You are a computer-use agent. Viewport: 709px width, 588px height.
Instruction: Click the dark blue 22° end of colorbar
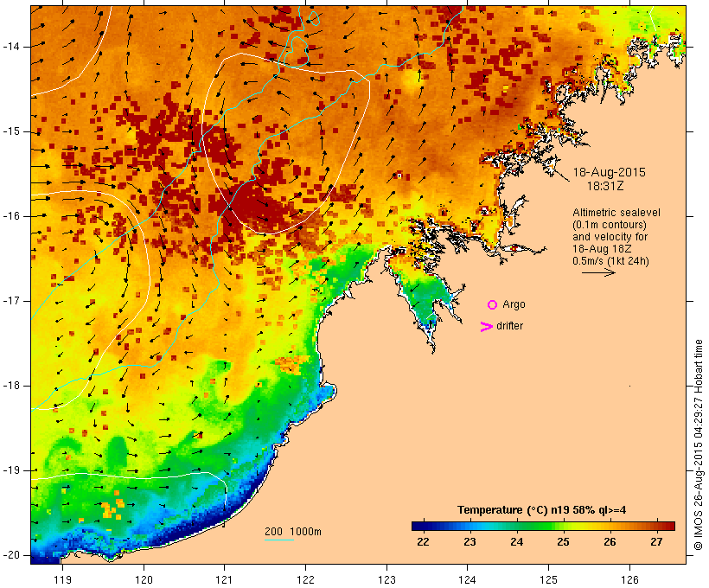point(418,526)
